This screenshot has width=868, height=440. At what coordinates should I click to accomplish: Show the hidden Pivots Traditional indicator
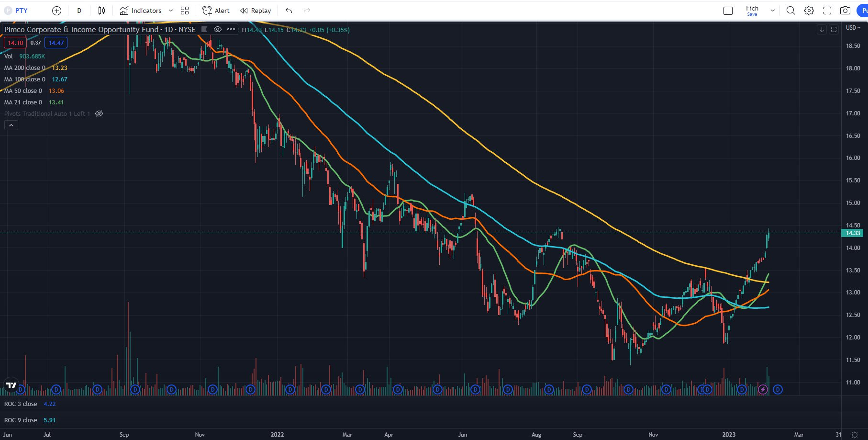[x=99, y=113]
